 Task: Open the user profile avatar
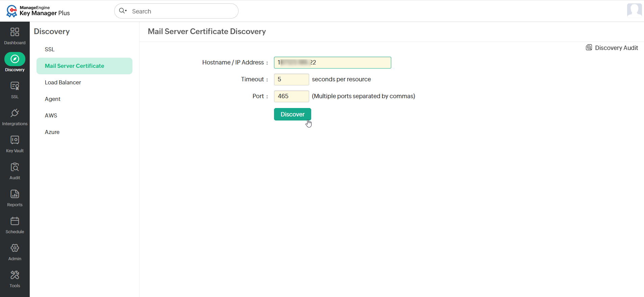tap(634, 10)
